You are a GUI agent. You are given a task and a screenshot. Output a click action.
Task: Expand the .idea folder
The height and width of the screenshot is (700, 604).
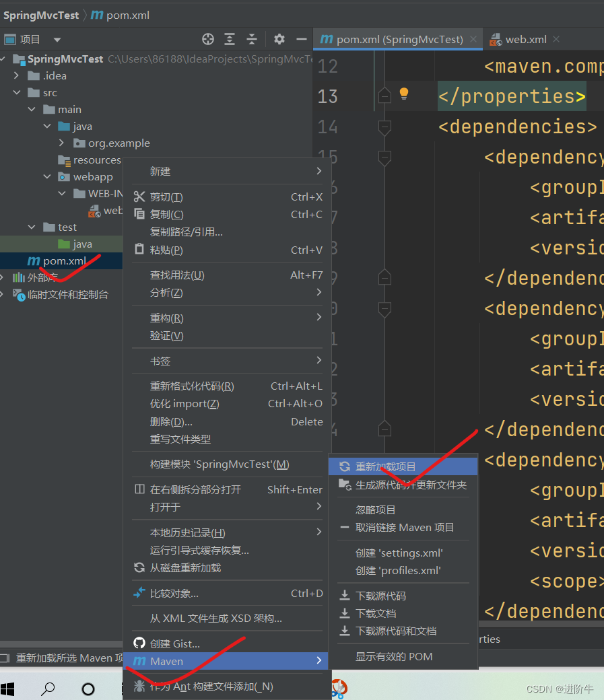pos(17,75)
